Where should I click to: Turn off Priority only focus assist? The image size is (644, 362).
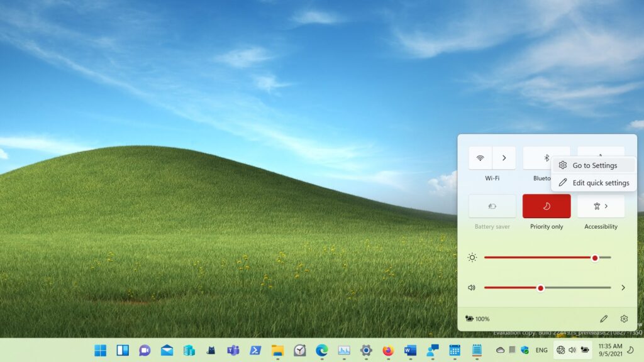coord(547,206)
